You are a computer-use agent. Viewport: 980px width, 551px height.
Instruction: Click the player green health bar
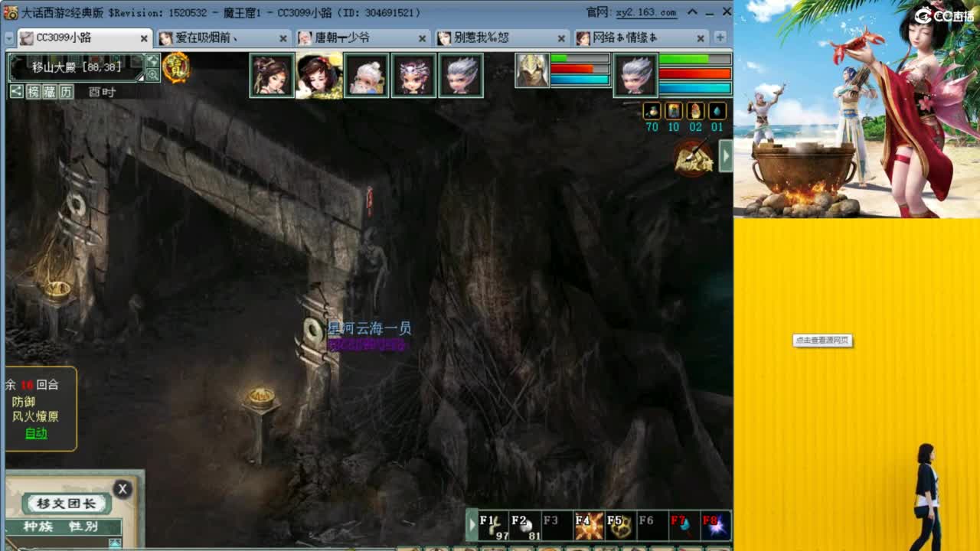pos(695,59)
